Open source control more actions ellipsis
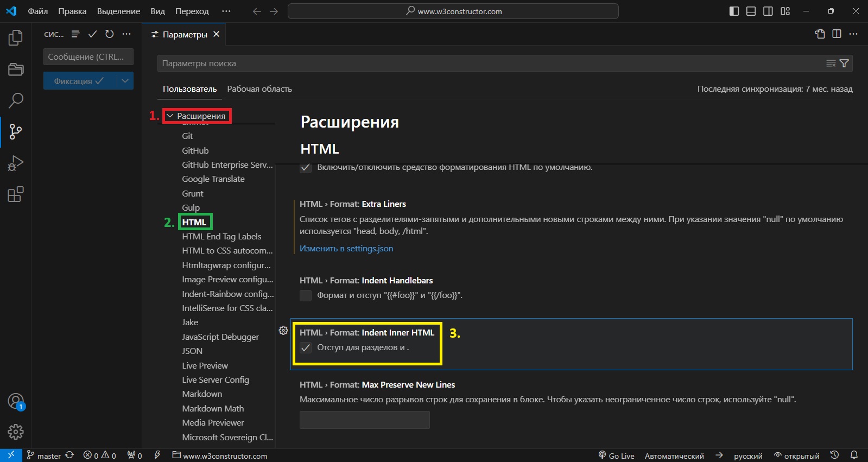Image resolution: width=868 pixels, height=462 pixels. point(126,34)
